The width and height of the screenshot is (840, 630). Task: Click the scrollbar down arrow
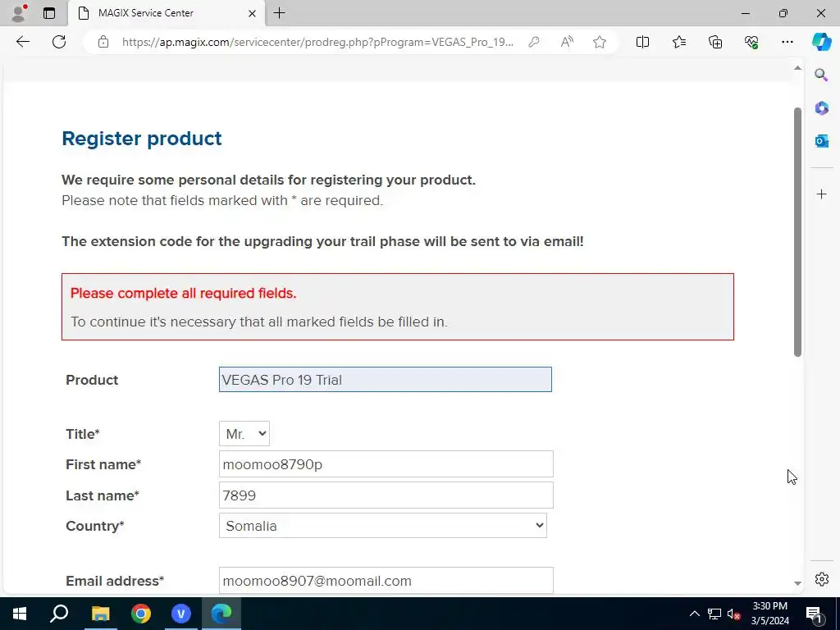click(x=797, y=583)
